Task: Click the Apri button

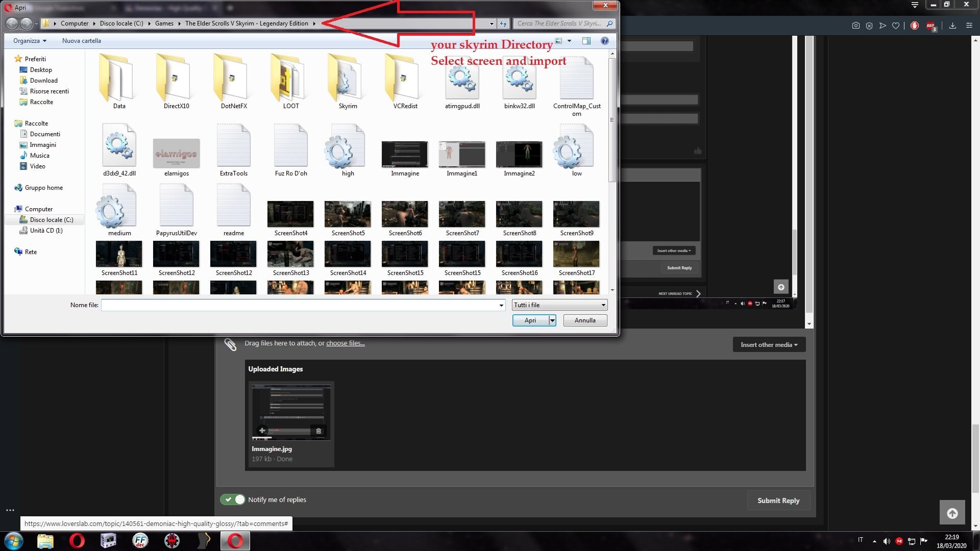Action: coord(530,320)
